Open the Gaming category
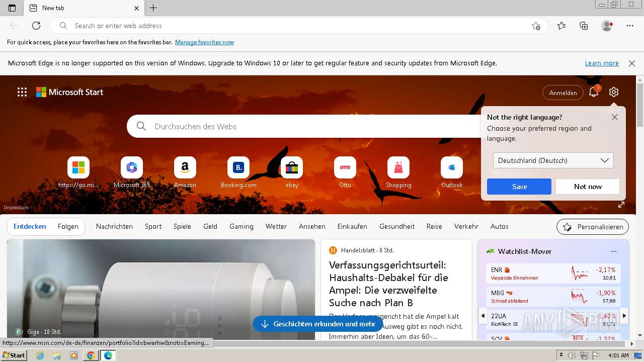 242,227
